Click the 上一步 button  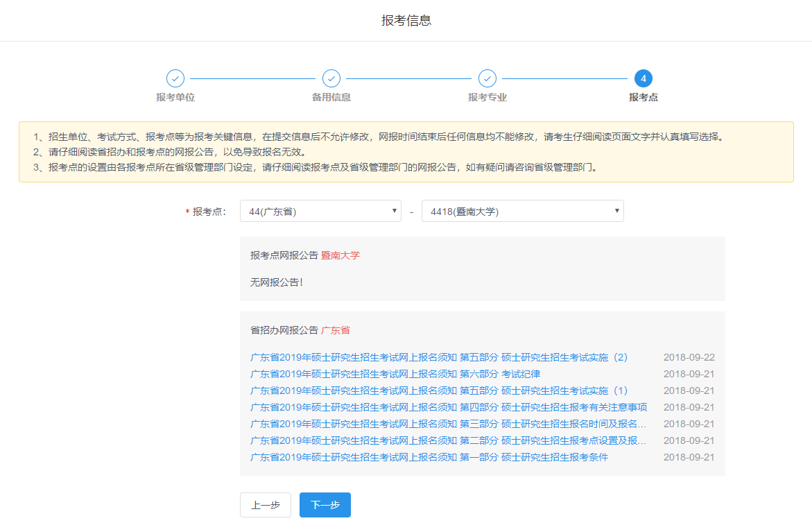coord(265,505)
